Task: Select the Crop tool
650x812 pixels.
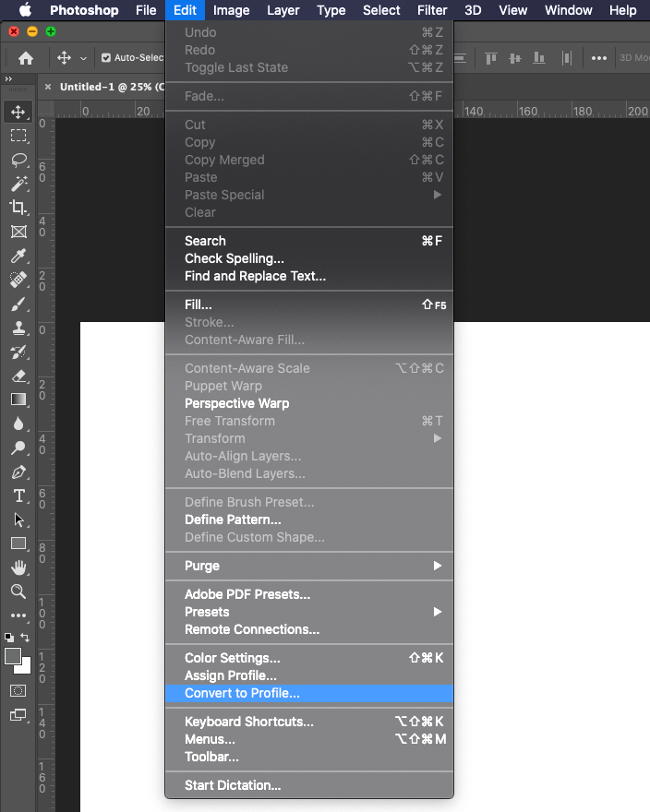Action: [x=18, y=208]
